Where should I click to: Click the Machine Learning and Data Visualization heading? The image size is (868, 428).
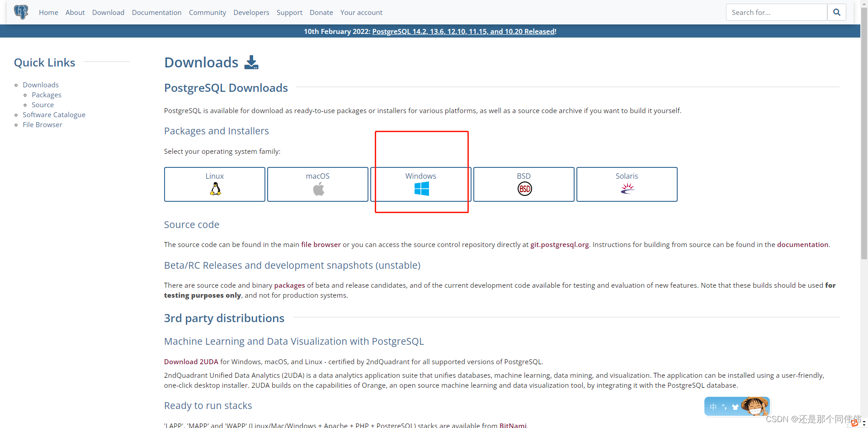point(294,341)
